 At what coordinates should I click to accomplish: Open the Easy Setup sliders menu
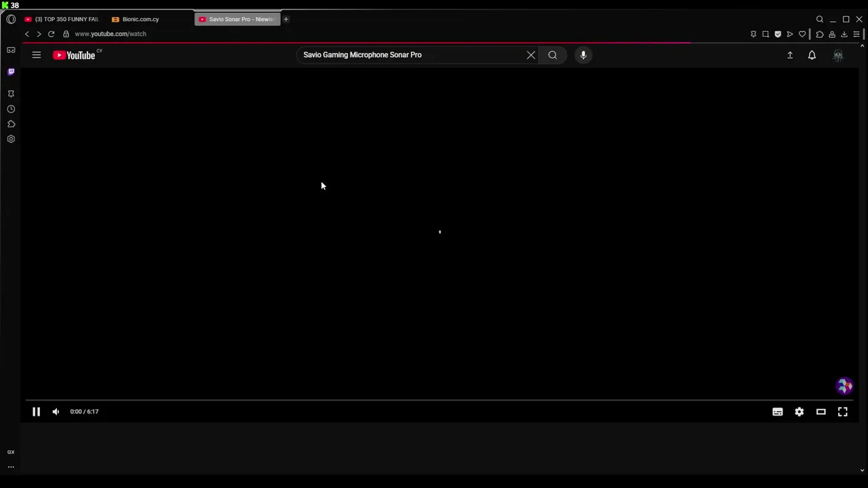(x=856, y=34)
